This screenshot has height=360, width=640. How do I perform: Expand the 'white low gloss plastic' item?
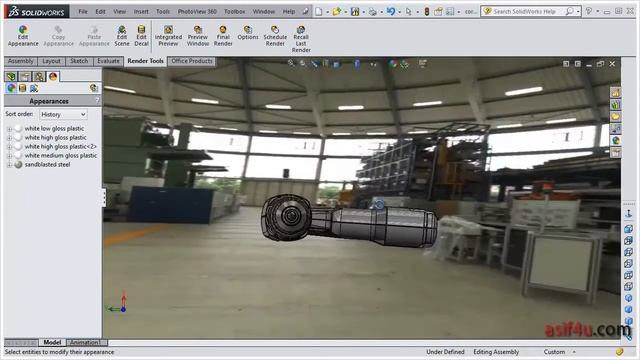[9, 129]
